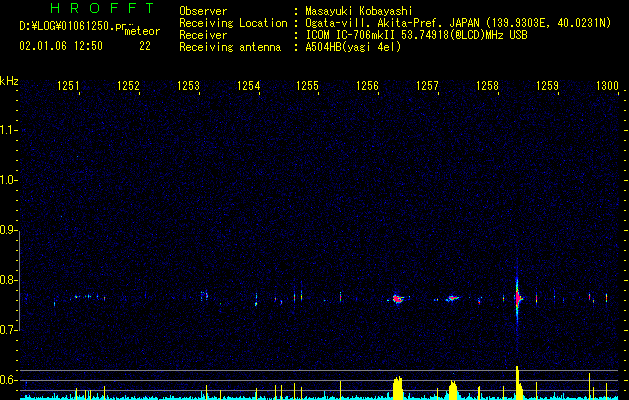The width and height of the screenshot is (629, 400).
Task: Click time axis label 1254
Action: pos(248,85)
